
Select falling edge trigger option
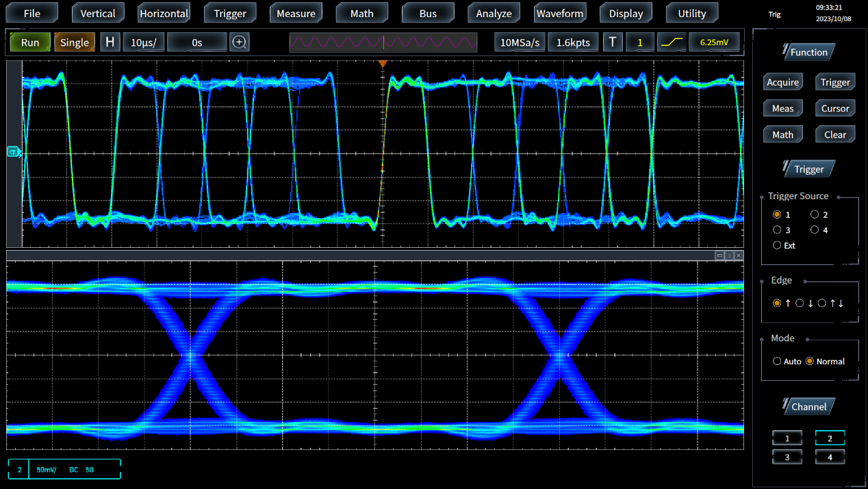800,303
